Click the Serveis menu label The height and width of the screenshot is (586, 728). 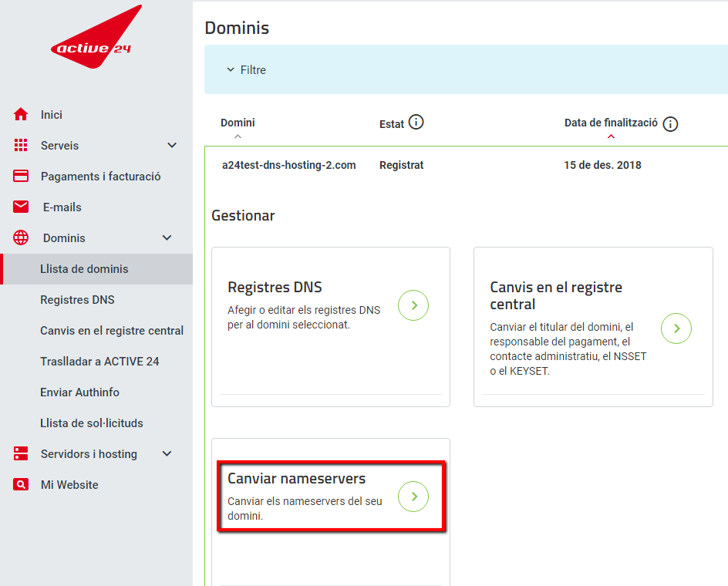[60, 145]
